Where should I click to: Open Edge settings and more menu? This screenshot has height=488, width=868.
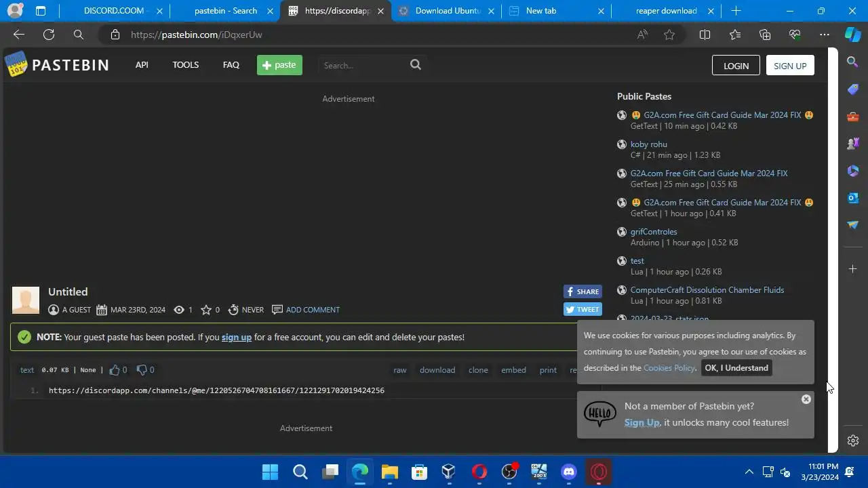825,35
